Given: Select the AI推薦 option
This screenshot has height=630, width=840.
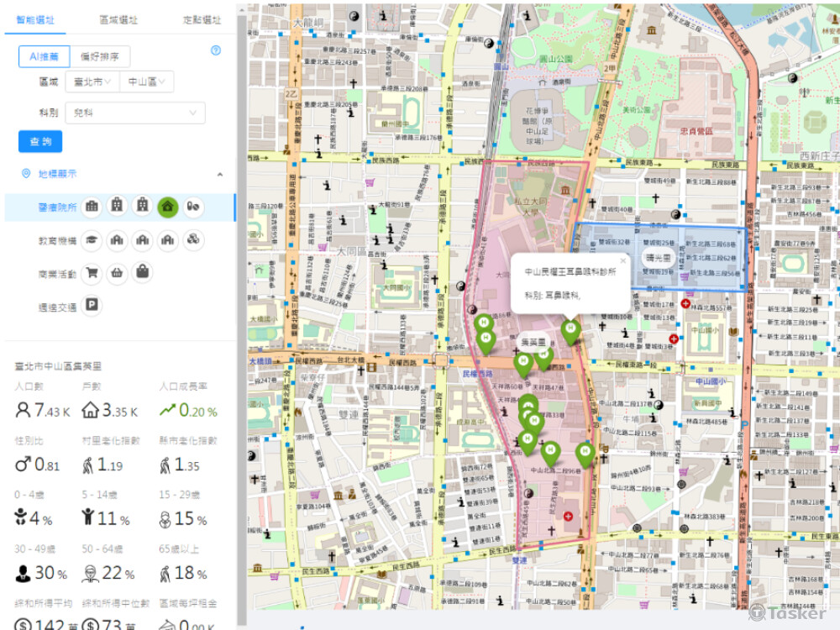Looking at the screenshot, I should click(x=44, y=57).
